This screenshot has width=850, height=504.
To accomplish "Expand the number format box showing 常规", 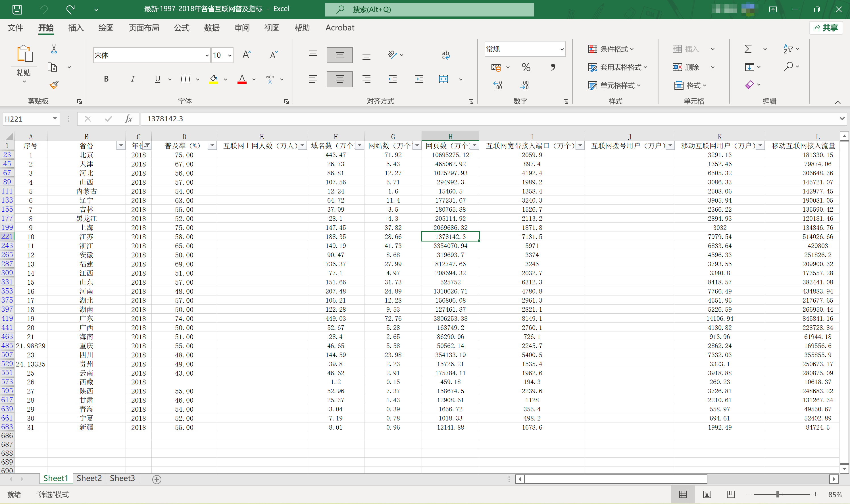I will 562,49.
